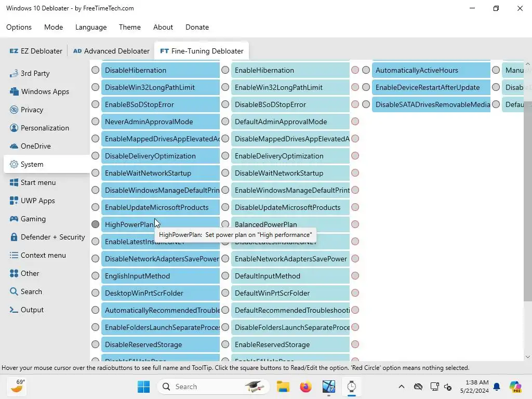This screenshot has width=532, height=399.
Task: Click the scroll up arrow of options list
Action: click(528, 64)
